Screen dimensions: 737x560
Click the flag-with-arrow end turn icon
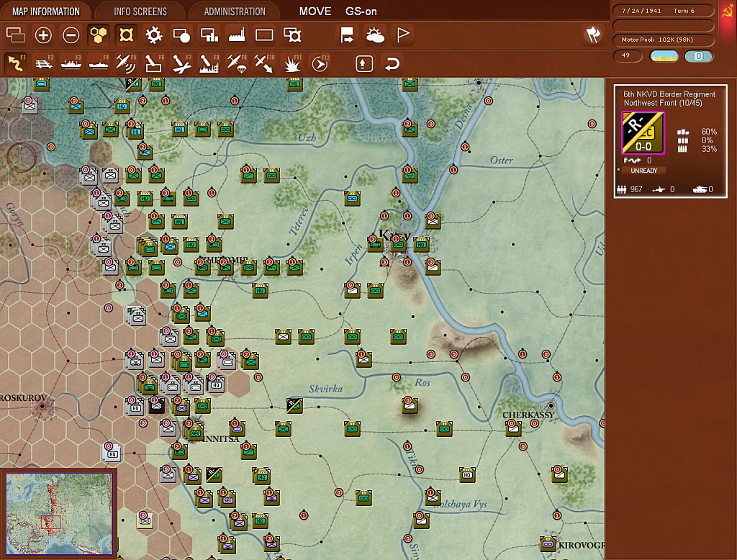click(347, 35)
